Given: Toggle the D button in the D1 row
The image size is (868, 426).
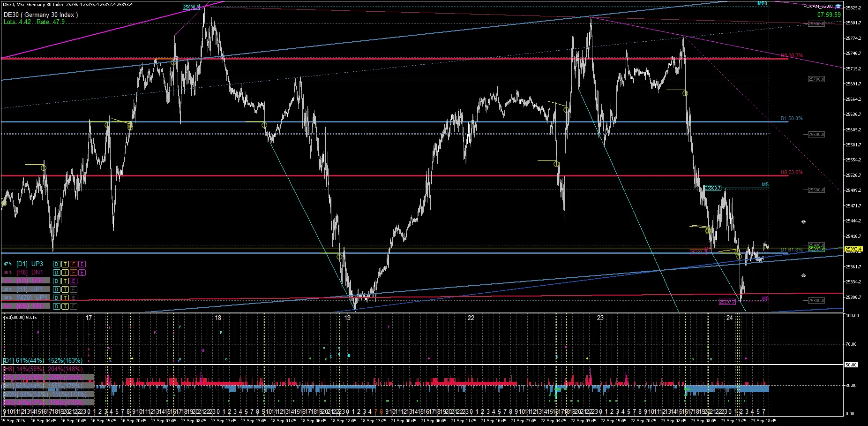Looking at the screenshot, I should click(x=56, y=264).
